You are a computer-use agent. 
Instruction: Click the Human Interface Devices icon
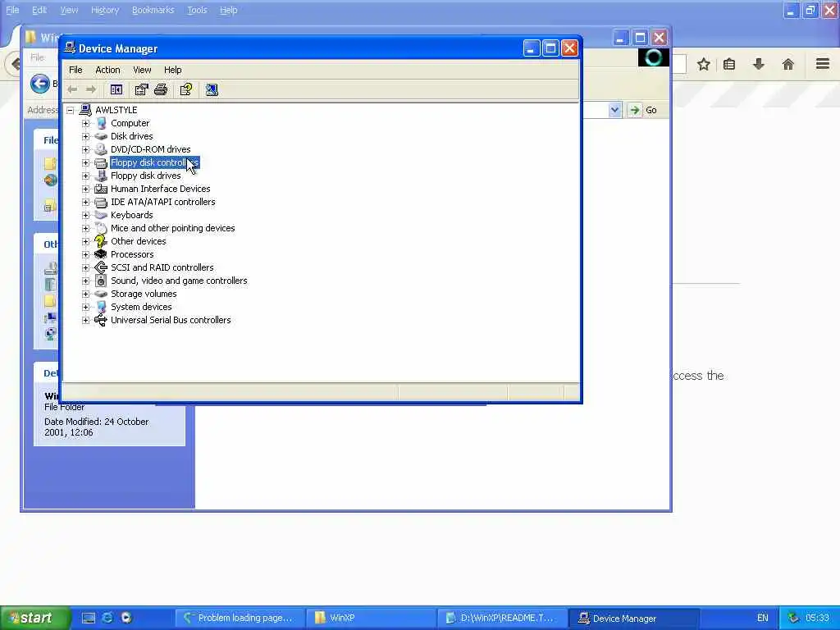tap(101, 189)
